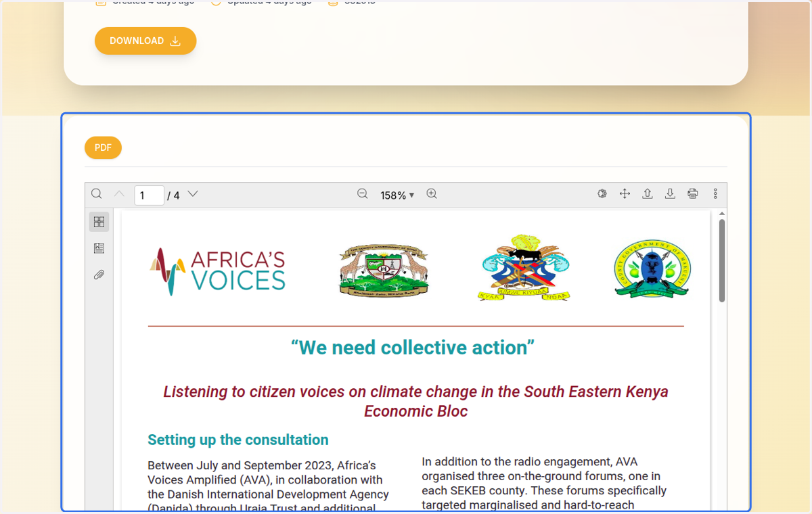Open the 158% zoom level dropdown

[397, 195]
